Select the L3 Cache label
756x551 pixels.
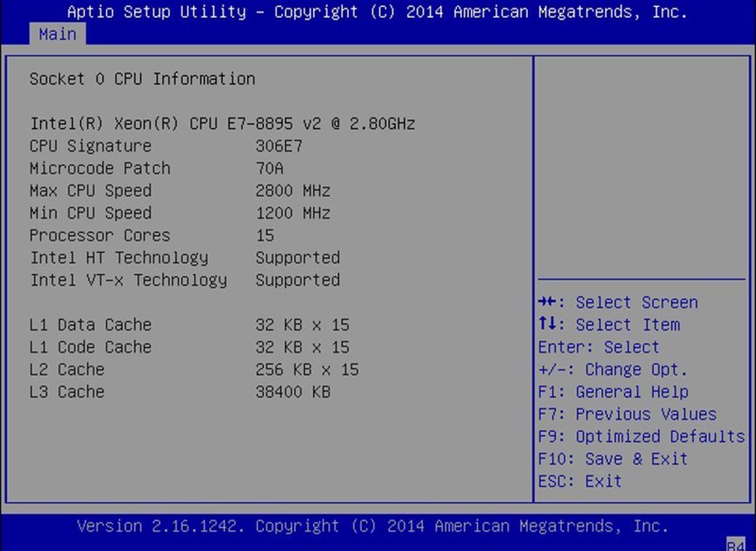click(67, 392)
